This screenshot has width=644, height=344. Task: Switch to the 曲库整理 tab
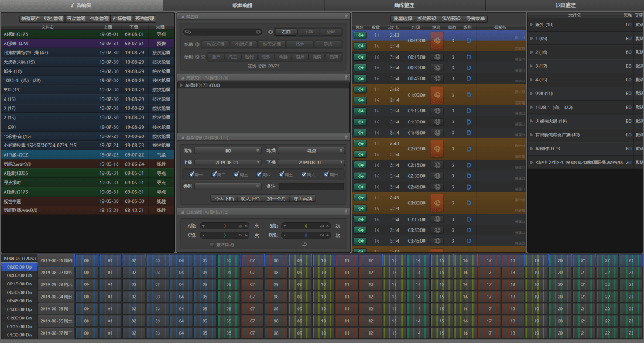click(405, 5)
